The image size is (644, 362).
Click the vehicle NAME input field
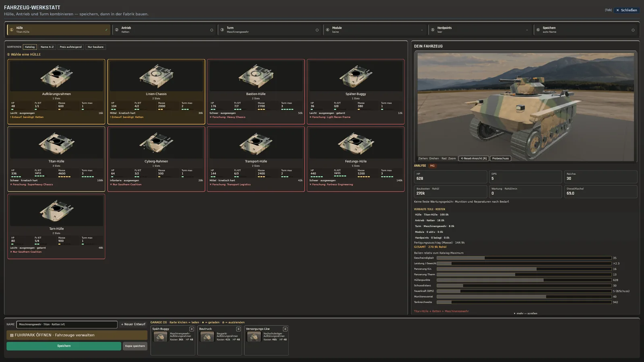coord(67,324)
